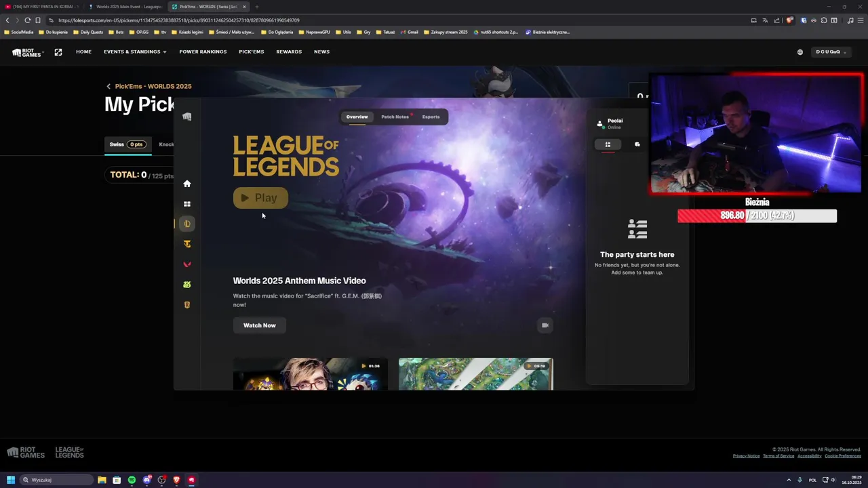Screen dimensions: 868x488
Task: Open the music note playlist icon in toolbar
Action: click(850, 20)
